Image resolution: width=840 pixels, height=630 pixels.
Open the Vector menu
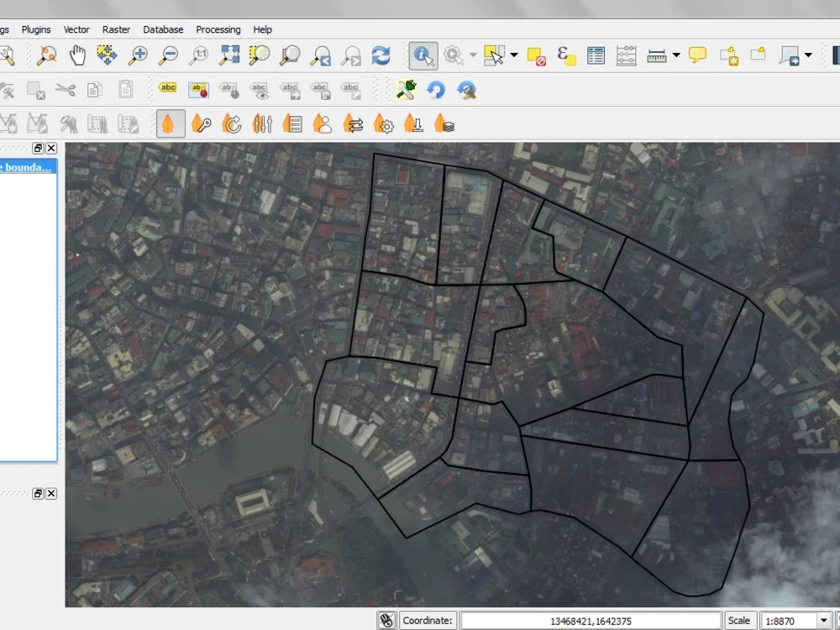pyautogui.click(x=76, y=29)
